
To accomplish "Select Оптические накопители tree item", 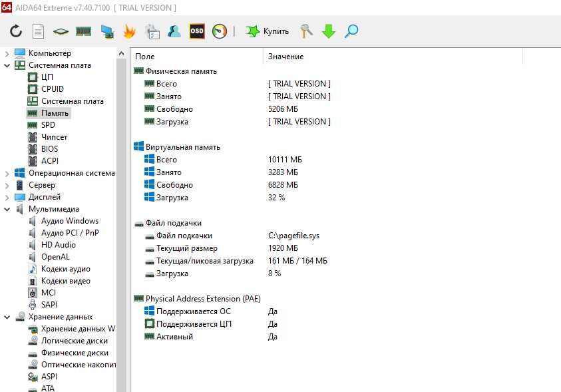I will pos(79,365).
